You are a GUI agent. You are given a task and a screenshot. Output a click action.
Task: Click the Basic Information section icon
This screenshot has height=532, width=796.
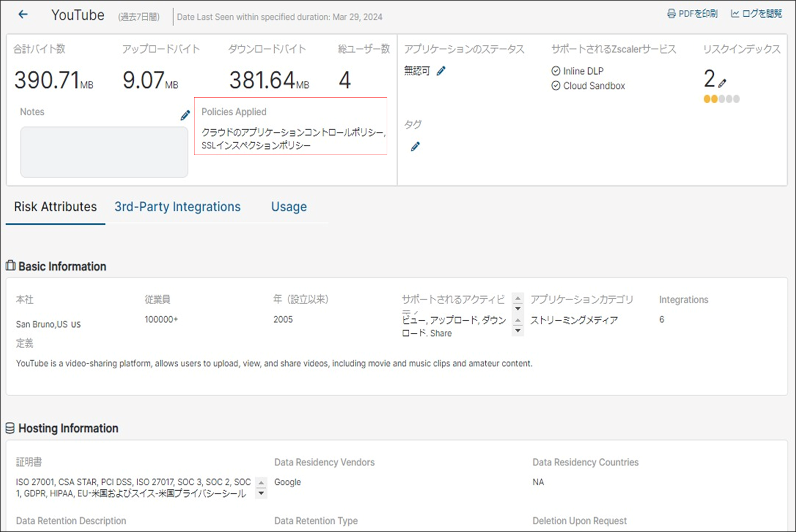[10, 266]
